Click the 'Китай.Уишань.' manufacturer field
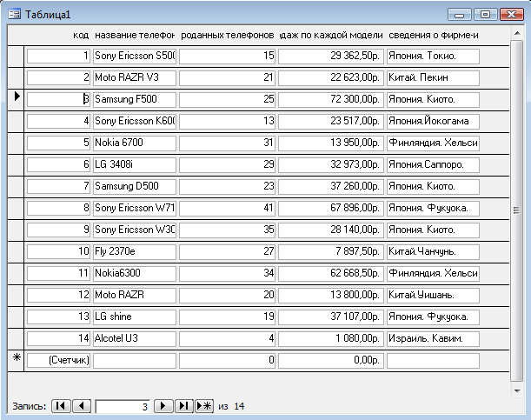Screen dimensions: 531x420 (x=433, y=295)
